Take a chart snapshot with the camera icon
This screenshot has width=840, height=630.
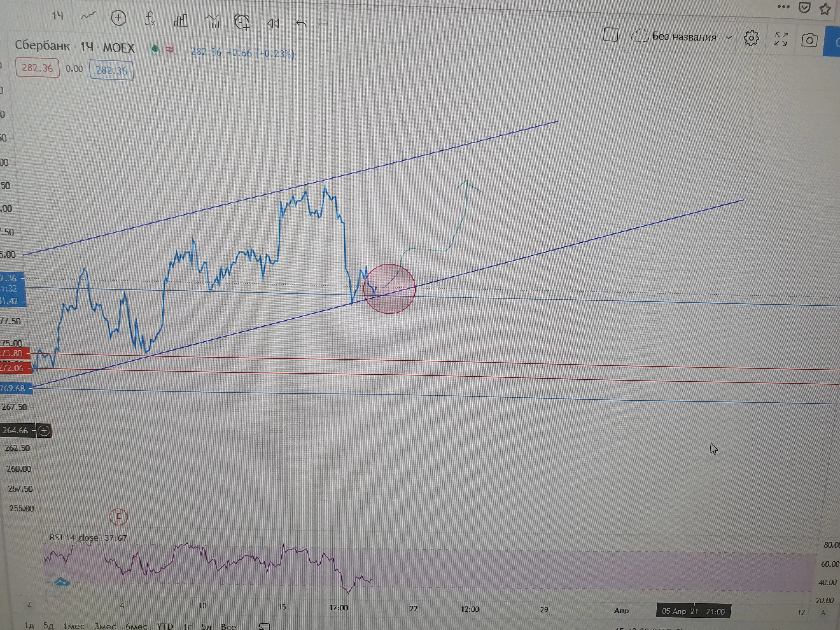pos(809,40)
